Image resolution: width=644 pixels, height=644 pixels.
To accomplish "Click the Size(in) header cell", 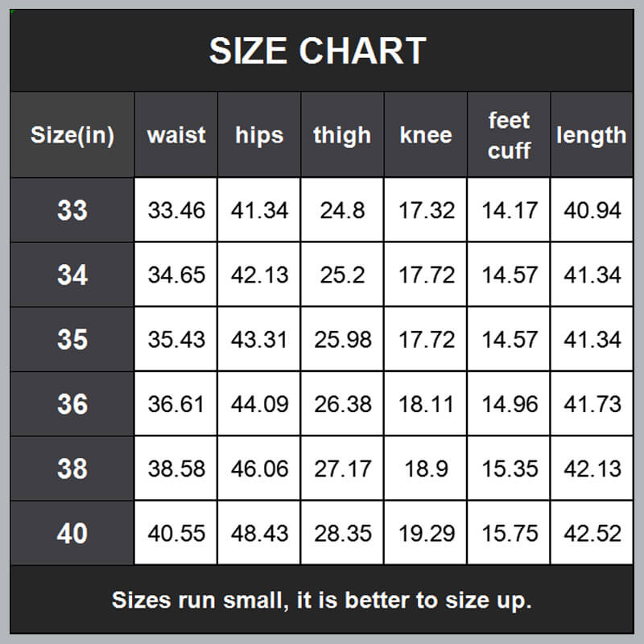I will click(x=72, y=135).
